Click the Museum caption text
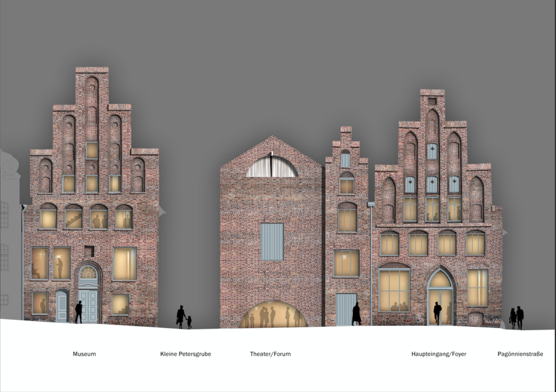 point(84,354)
